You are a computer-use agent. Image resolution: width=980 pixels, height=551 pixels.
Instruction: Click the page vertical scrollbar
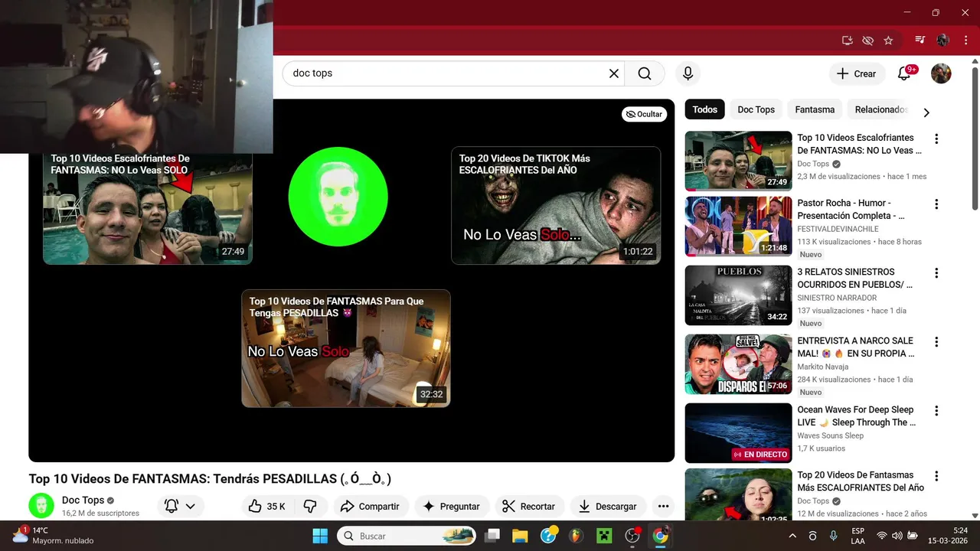tap(975, 138)
